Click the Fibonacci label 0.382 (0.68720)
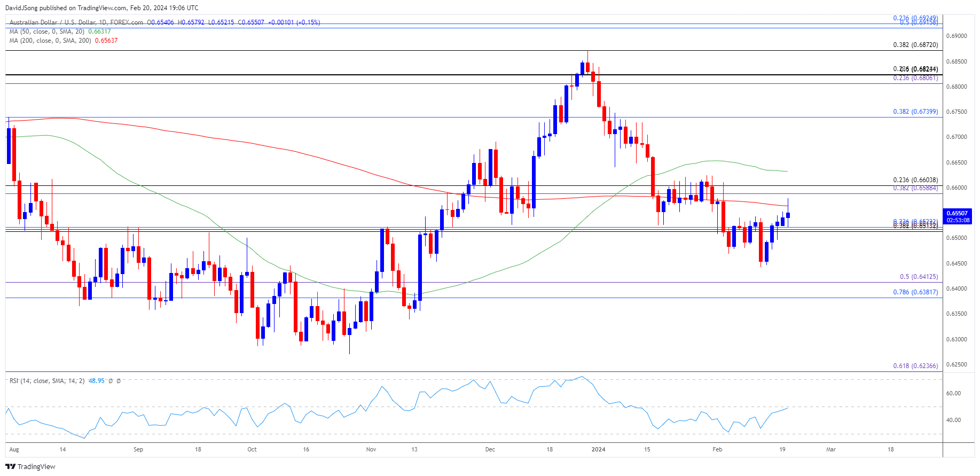This screenshot has height=476, width=980. [915, 45]
